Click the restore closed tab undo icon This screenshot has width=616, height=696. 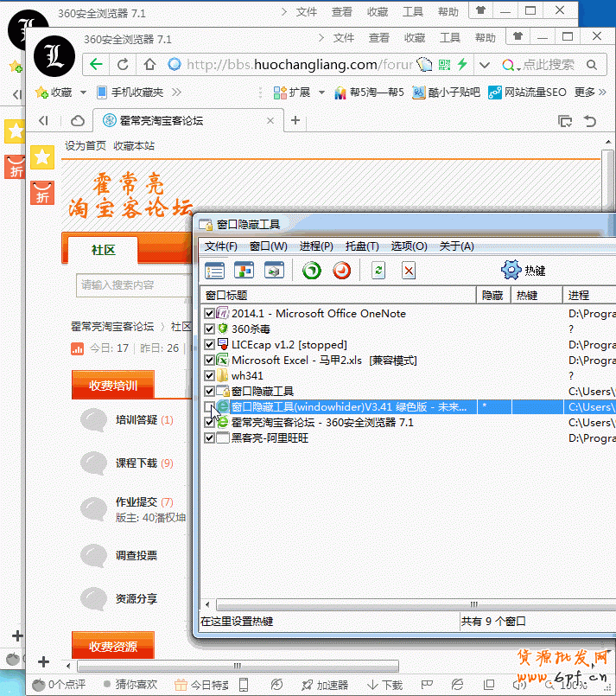tap(590, 121)
